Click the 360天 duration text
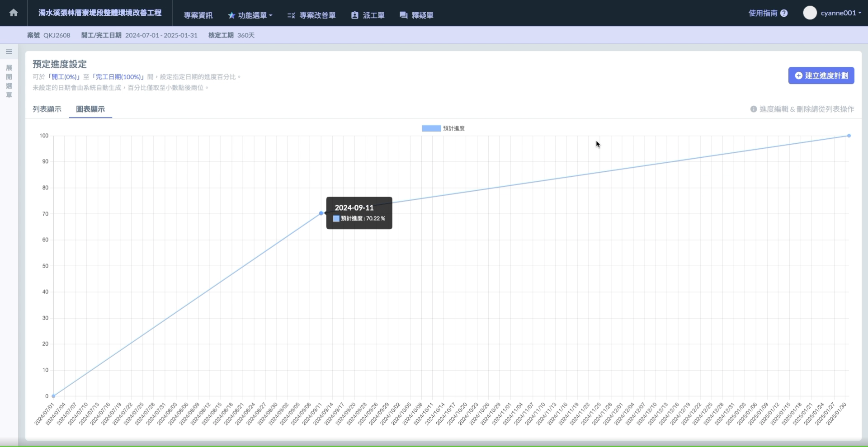 coord(246,35)
